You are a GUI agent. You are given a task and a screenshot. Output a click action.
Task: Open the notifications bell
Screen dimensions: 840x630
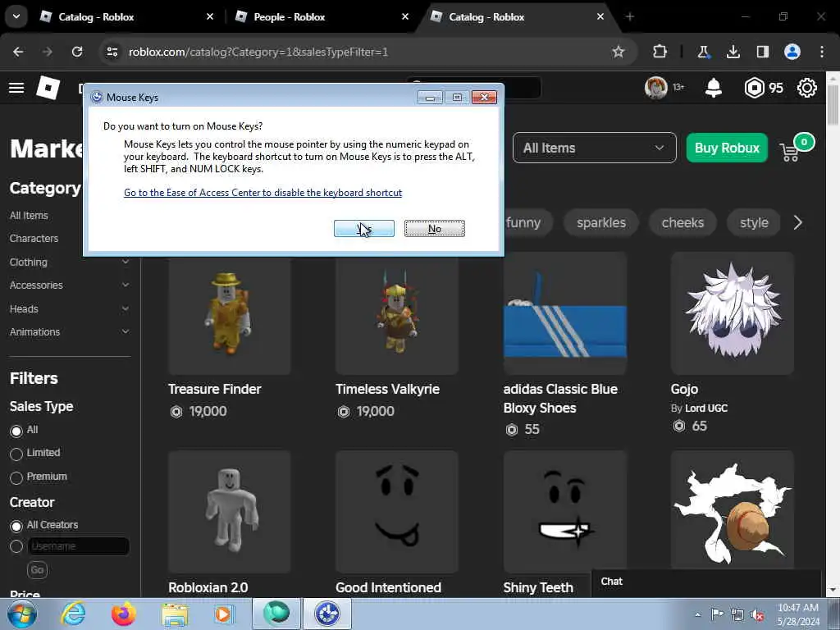713,87
